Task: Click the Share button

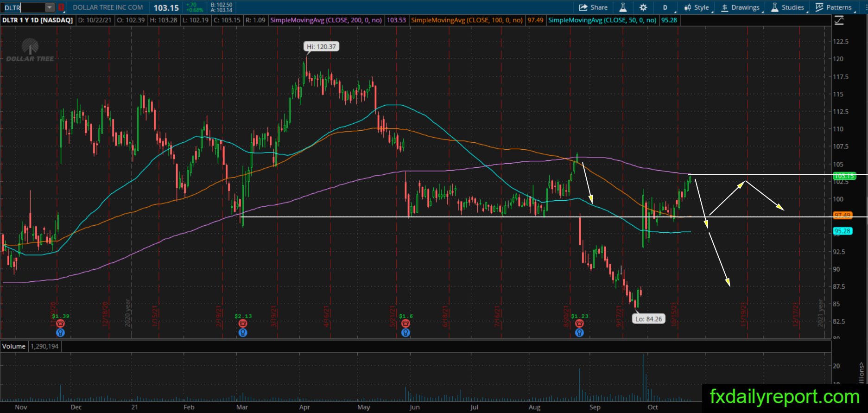Action: pyautogui.click(x=593, y=7)
